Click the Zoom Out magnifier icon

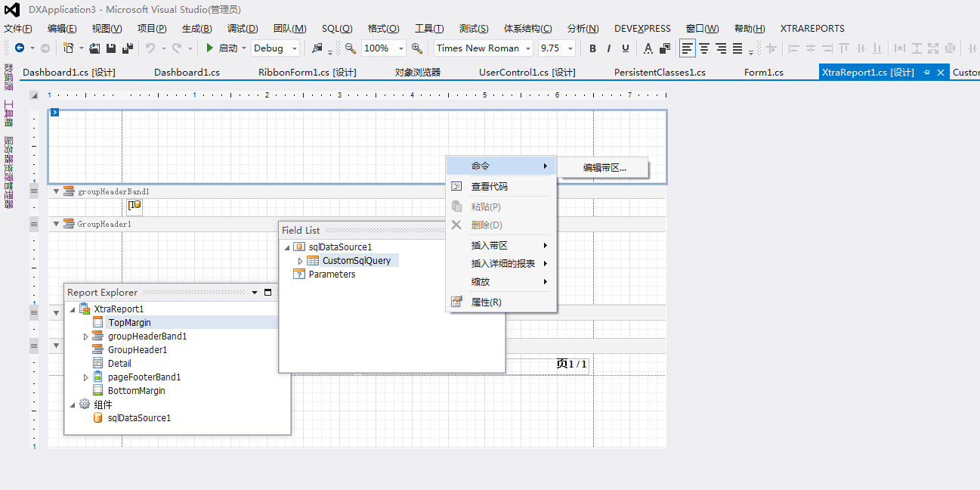[351, 48]
